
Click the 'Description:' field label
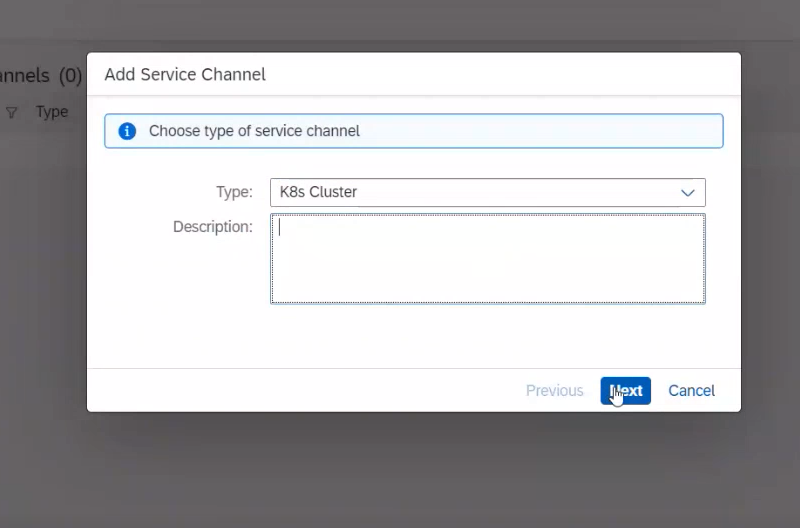213,227
